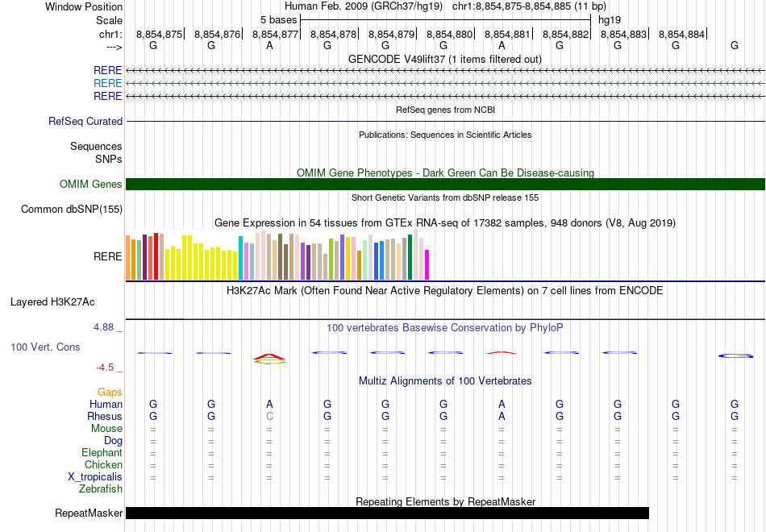Click the Sequences track label
The image size is (766, 532).
click(96, 146)
